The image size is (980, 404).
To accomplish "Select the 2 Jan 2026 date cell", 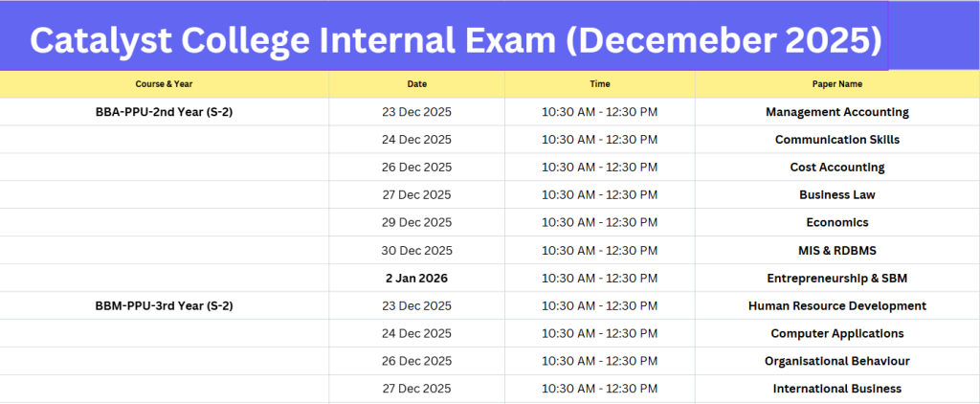I will coord(416,279).
